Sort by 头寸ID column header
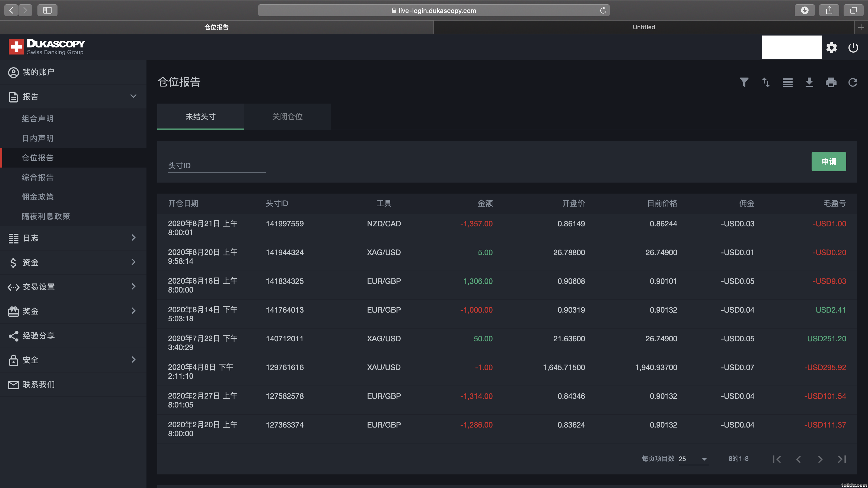The height and width of the screenshot is (488, 868). 277,203
